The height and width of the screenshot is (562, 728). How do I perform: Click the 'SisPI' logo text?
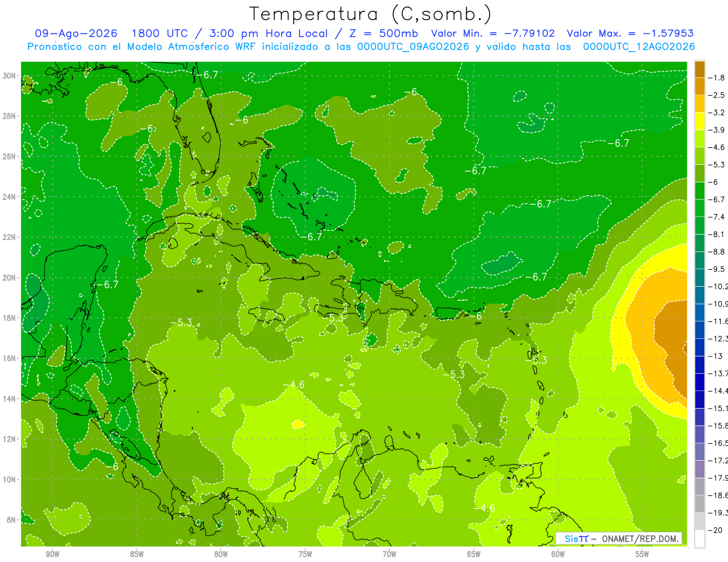tap(576, 538)
